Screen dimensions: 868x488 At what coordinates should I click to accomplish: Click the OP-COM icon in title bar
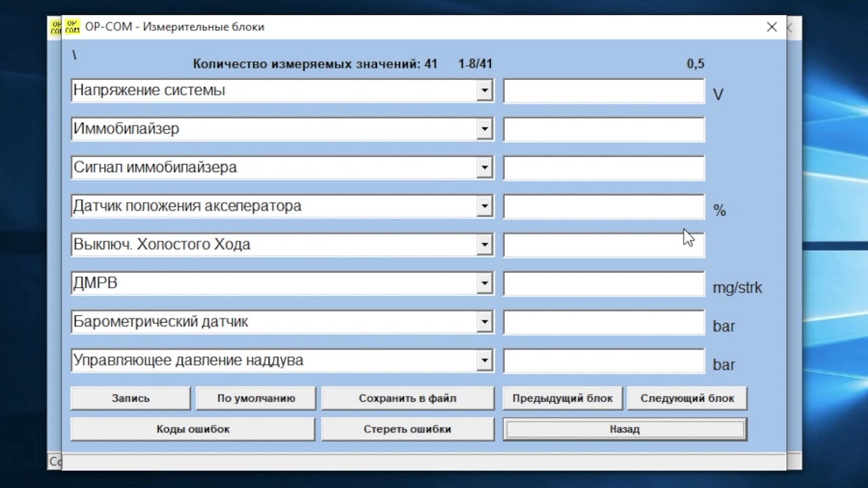(x=73, y=27)
